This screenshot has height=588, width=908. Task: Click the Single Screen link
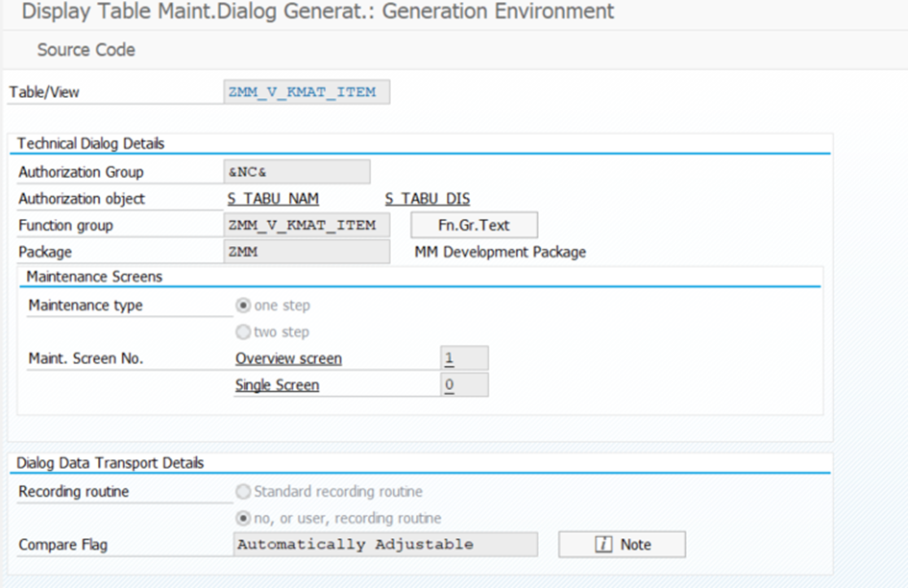tap(277, 385)
